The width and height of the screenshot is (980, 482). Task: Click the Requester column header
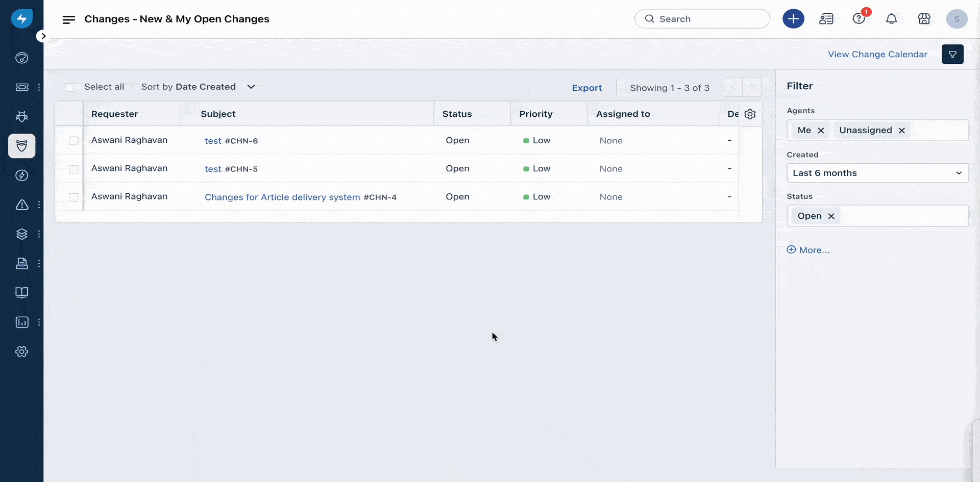click(114, 114)
